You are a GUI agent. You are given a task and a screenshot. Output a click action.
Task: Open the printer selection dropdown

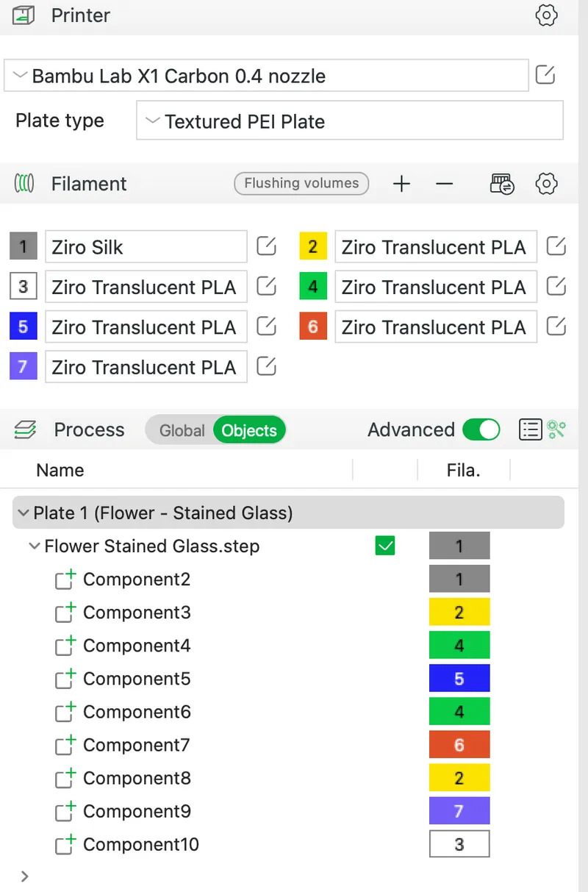pos(266,76)
